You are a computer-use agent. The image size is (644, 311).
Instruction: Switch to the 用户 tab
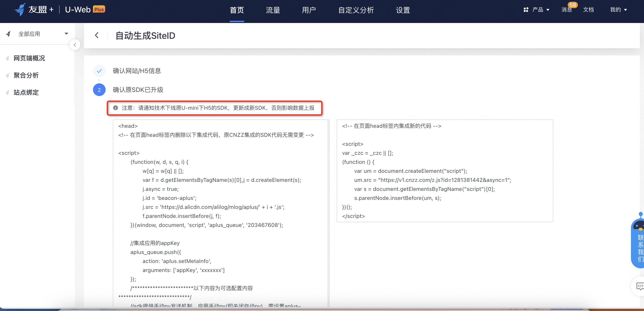click(309, 10)
